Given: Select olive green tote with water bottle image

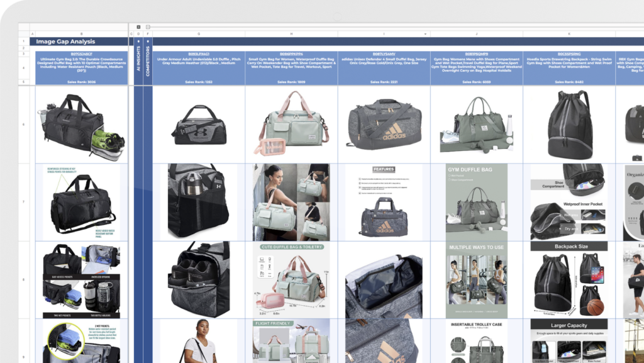Looking at the screenshot, I should tap(477, 125).
